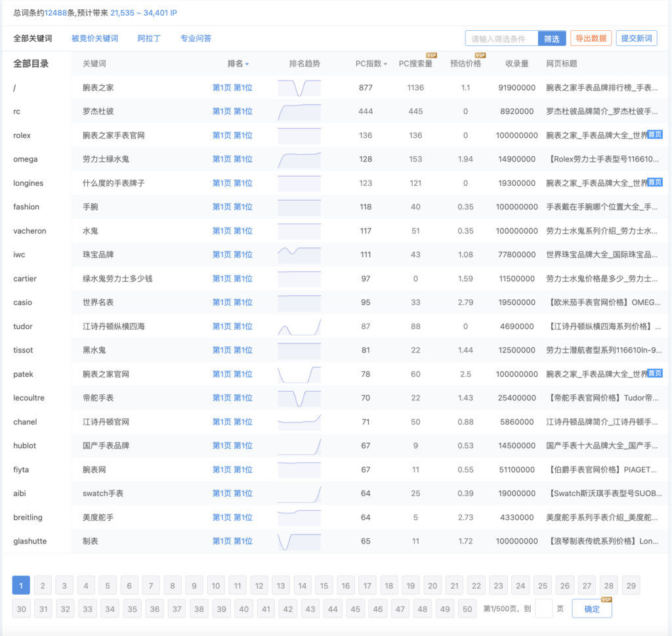
Task: Open 第1页 第1位 link for 劳力士绿水鬼
Action: (x=232, y=159)
